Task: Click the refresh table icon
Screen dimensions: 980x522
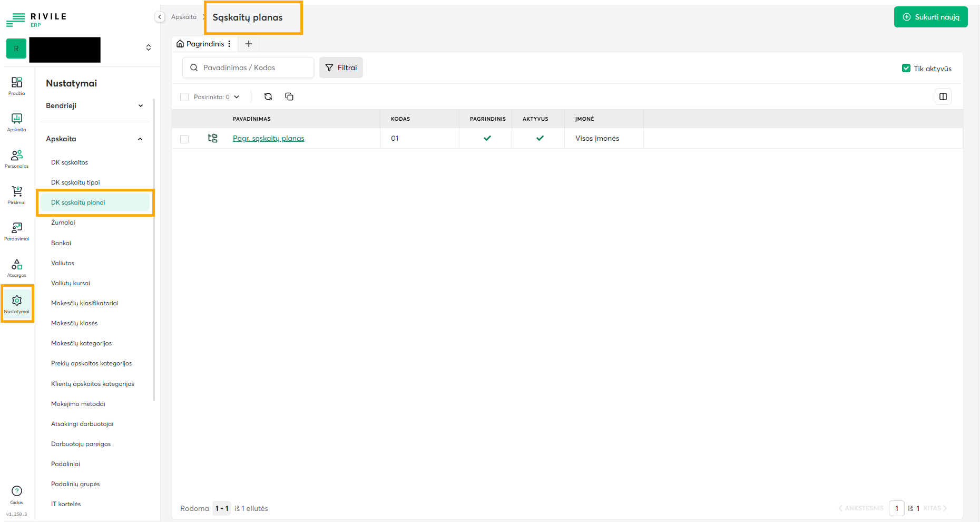Action: tap(268, 96)
